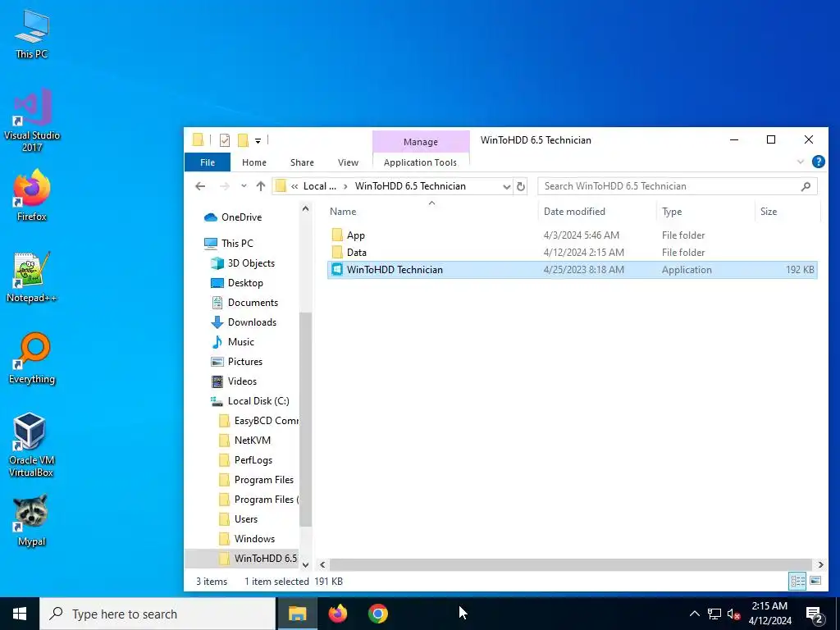840x630 pixels.
Task: Refresh the current folder view
Action: (521, 186)
